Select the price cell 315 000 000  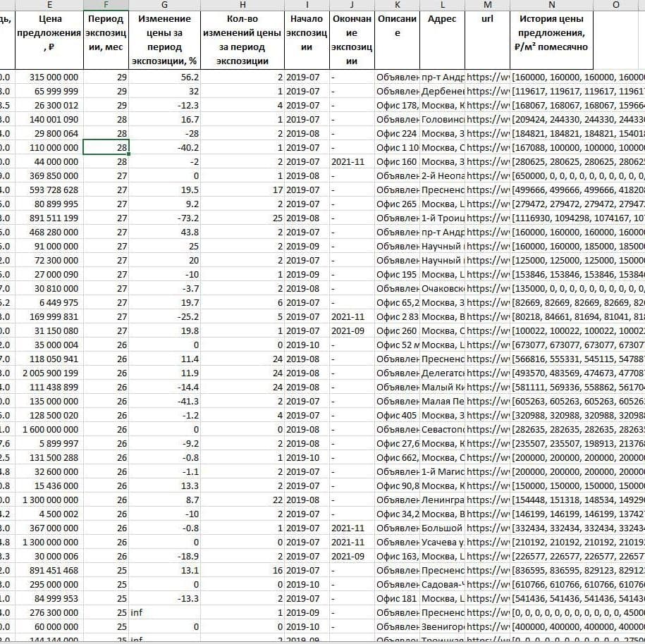[x=49, y=78]
